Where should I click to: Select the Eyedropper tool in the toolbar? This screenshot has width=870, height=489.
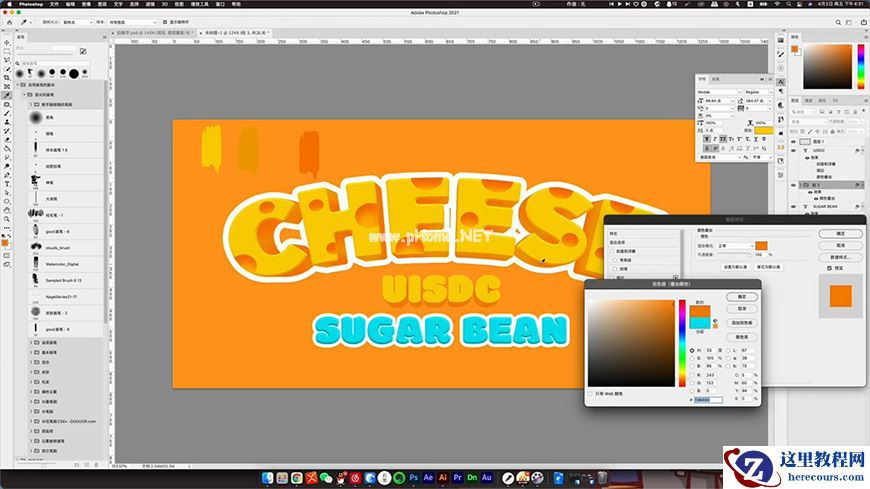[7, 96]
